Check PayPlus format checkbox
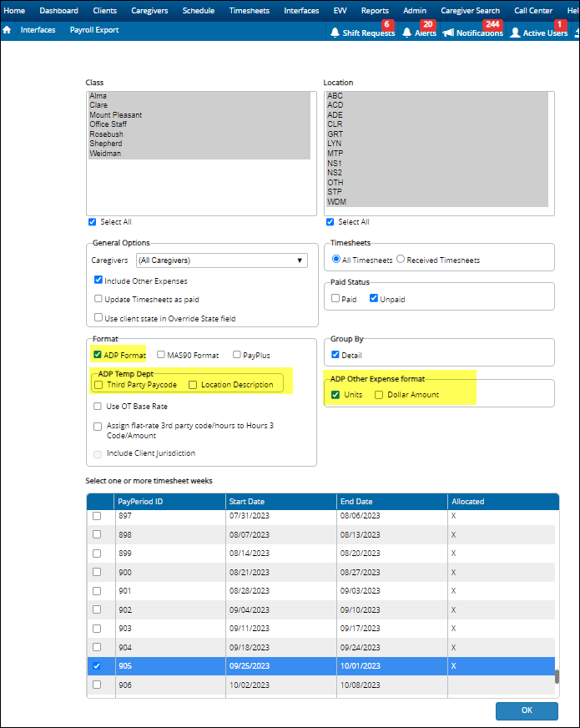Viewport: 580px width, 728px height. coord(237,355)
